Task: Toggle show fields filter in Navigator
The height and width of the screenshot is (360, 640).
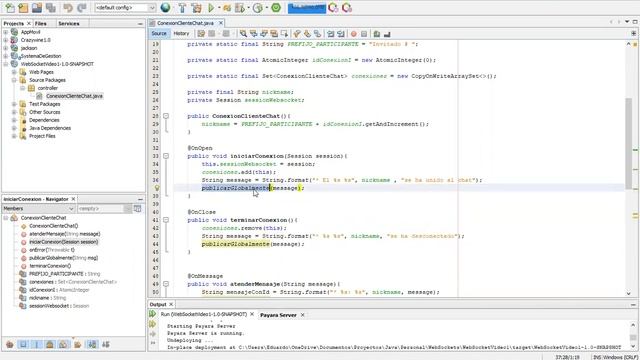Action: 23,344
